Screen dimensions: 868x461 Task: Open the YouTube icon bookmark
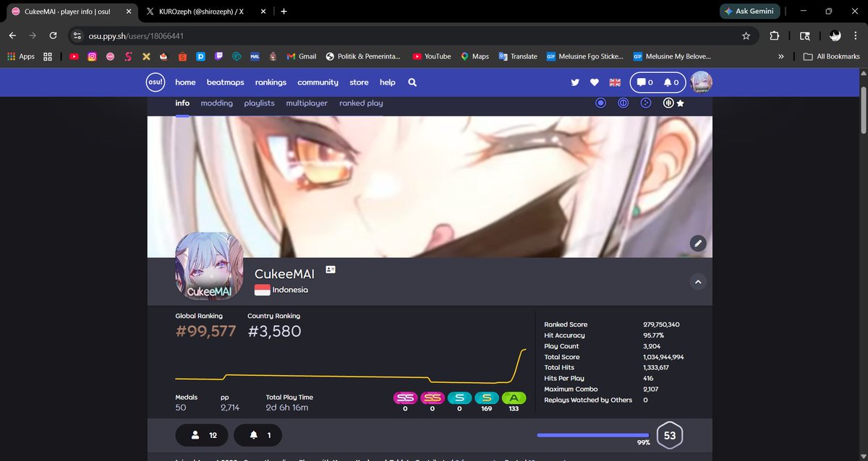pos(75,56)
